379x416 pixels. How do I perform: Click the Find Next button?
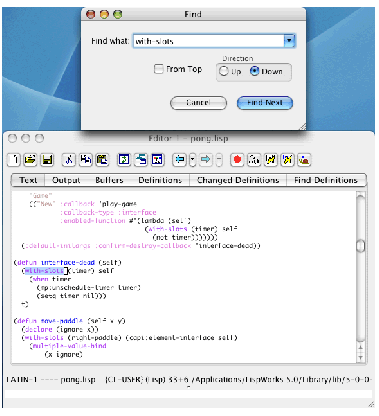point(265,103)
